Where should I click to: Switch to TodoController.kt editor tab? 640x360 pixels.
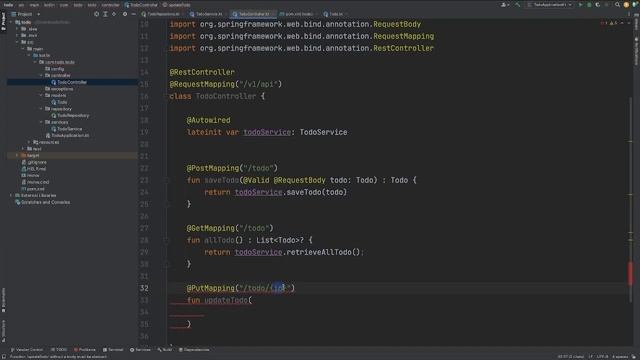pos(253,14)
